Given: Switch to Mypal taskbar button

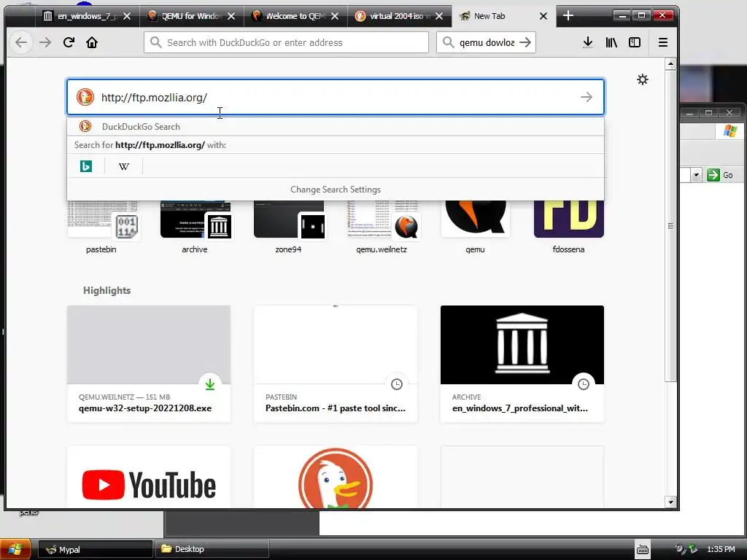Looking at the screenshot, I should coord(95,550).
